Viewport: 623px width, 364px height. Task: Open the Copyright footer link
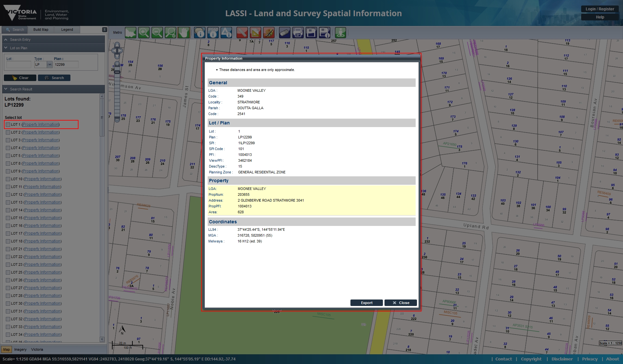pos(531,359)
